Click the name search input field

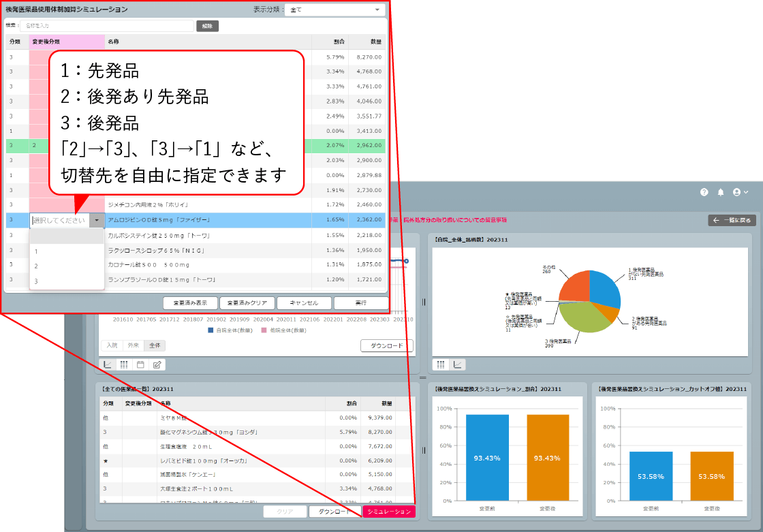point(107,26)
